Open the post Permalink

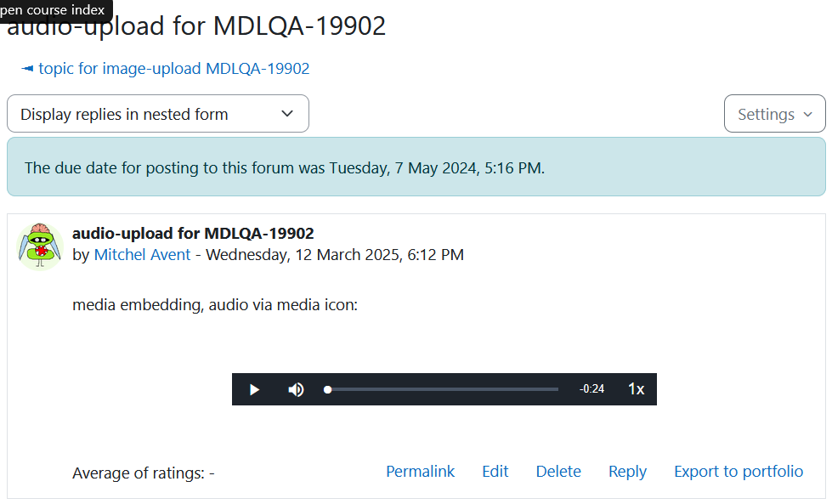click(420, 471)
